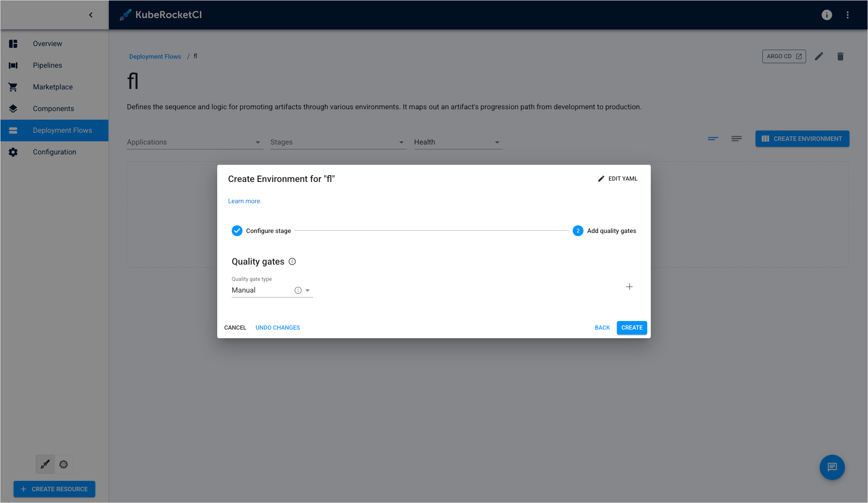Image resolution: width=868 pixels, height=503 pixels.
Task: Open the Learn more link
Action: tap(244, 201)
